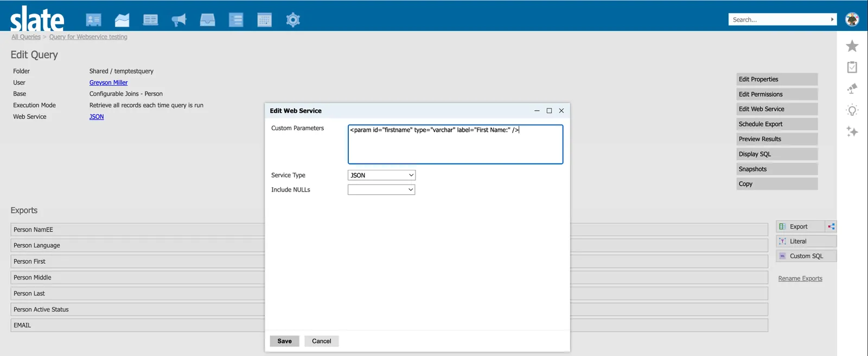Click Snapshots in right menu
The width and height of the screenshot is (868, 356).
[x=777, y=169]
